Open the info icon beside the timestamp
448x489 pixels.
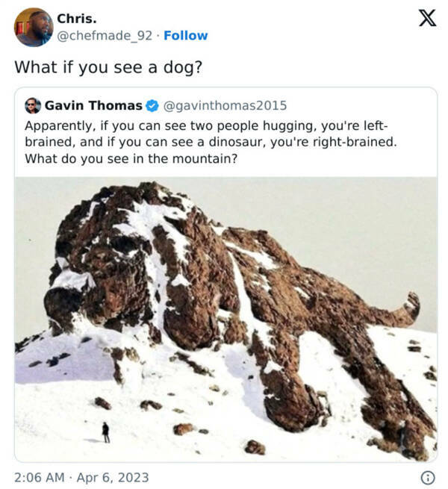point(427,477)
